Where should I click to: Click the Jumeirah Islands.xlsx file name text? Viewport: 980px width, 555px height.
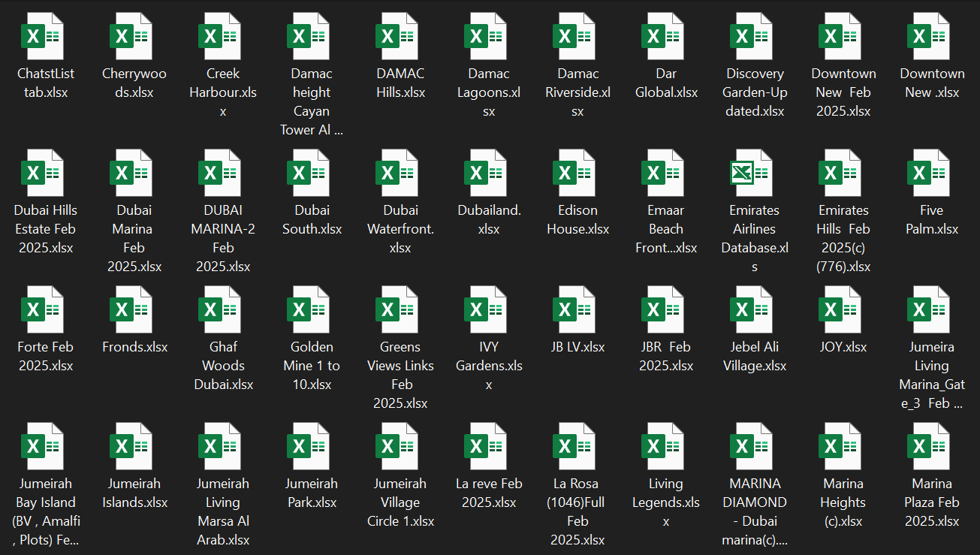(134, 493)
